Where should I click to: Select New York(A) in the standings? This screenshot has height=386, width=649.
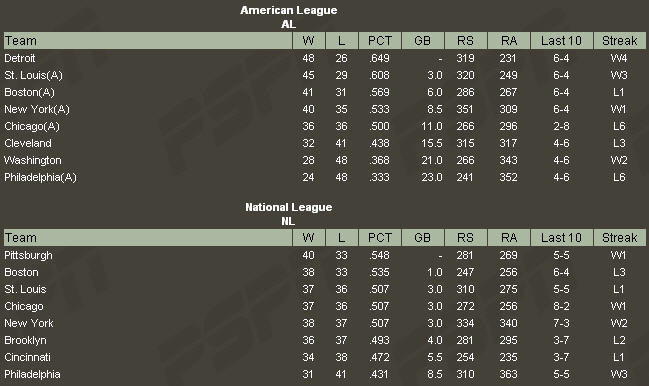[x=37, y=109]
